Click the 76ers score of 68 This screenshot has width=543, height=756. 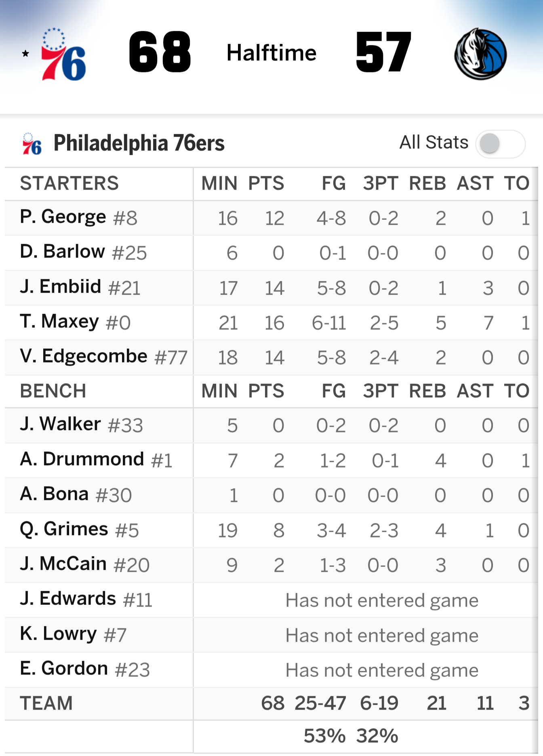pyautogui.click(x=160, y=53)
